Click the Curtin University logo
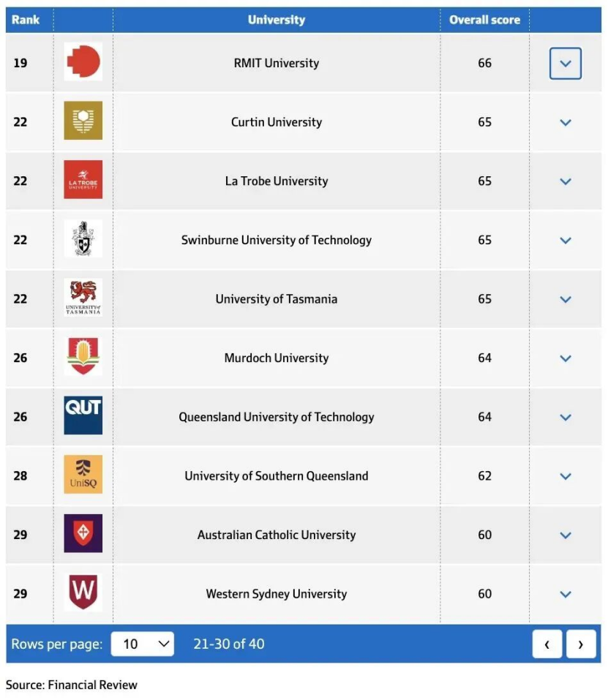The width and height of the screenshot is (608, 700). pos(83,121)
